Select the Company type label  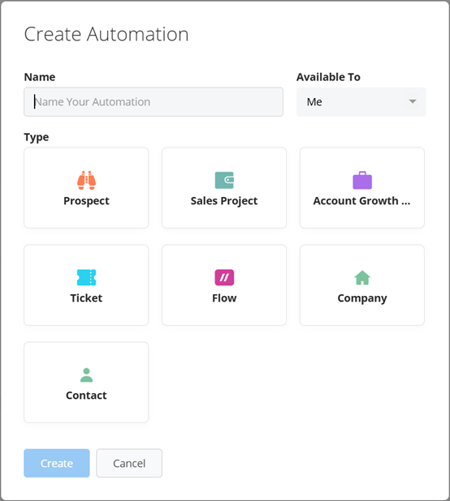pos(362,298)
